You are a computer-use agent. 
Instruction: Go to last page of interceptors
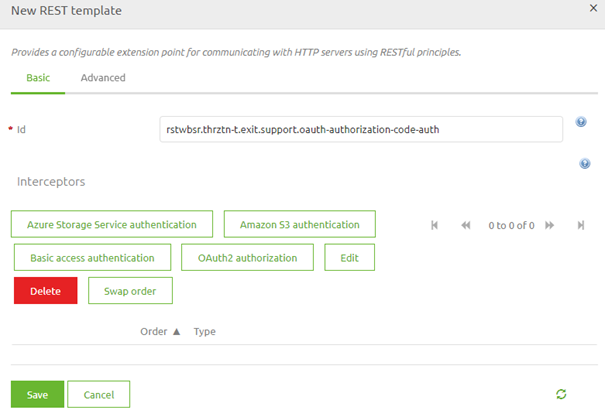pyautogui.click(x=581, y=225)
